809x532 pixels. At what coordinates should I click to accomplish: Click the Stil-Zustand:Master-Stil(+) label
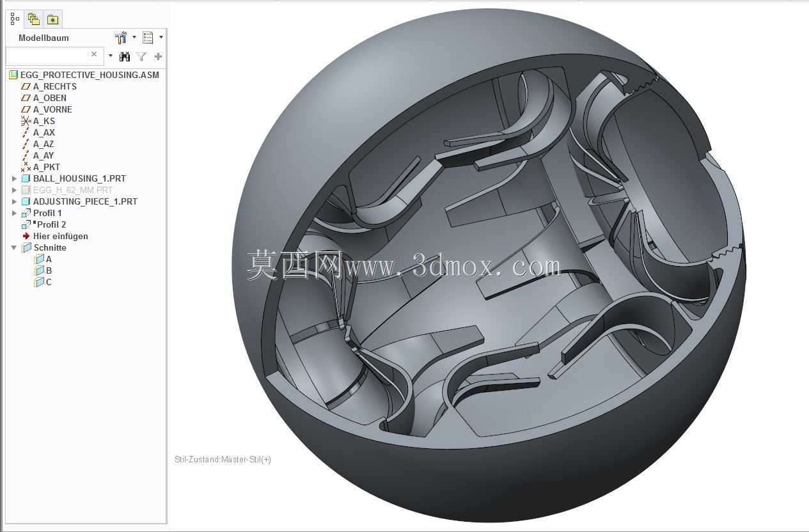point(223,459)
